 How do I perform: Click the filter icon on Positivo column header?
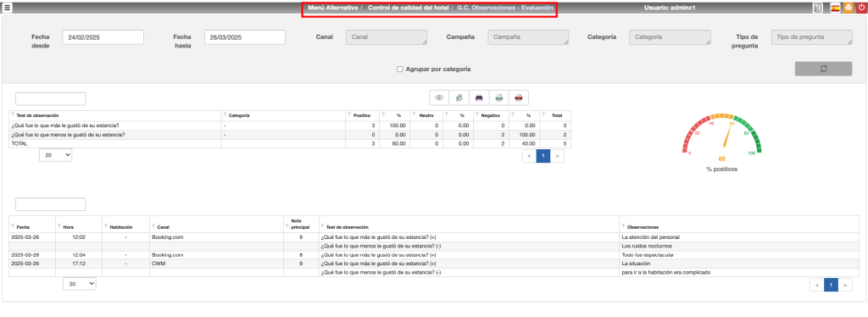[348, 114]
